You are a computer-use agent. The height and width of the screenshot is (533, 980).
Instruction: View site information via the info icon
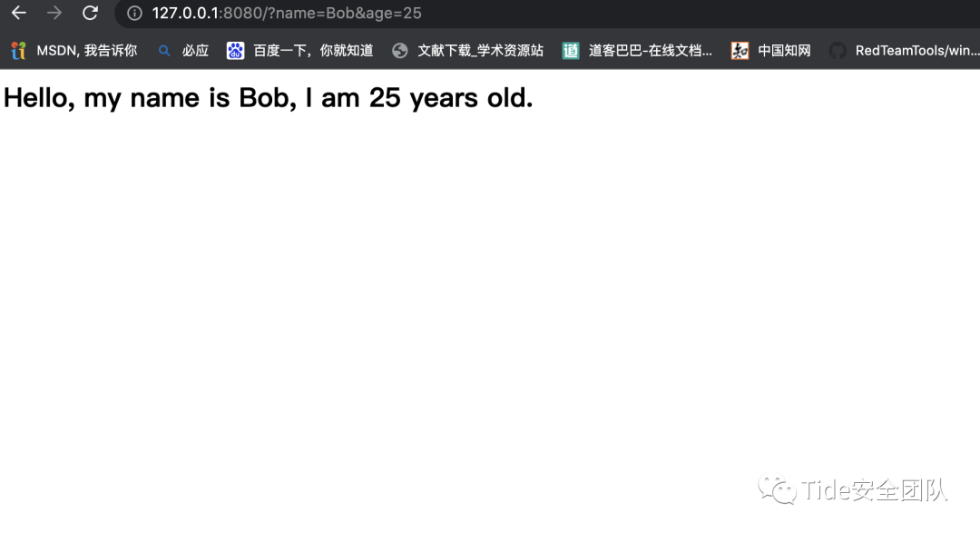(x=134, y=13)
